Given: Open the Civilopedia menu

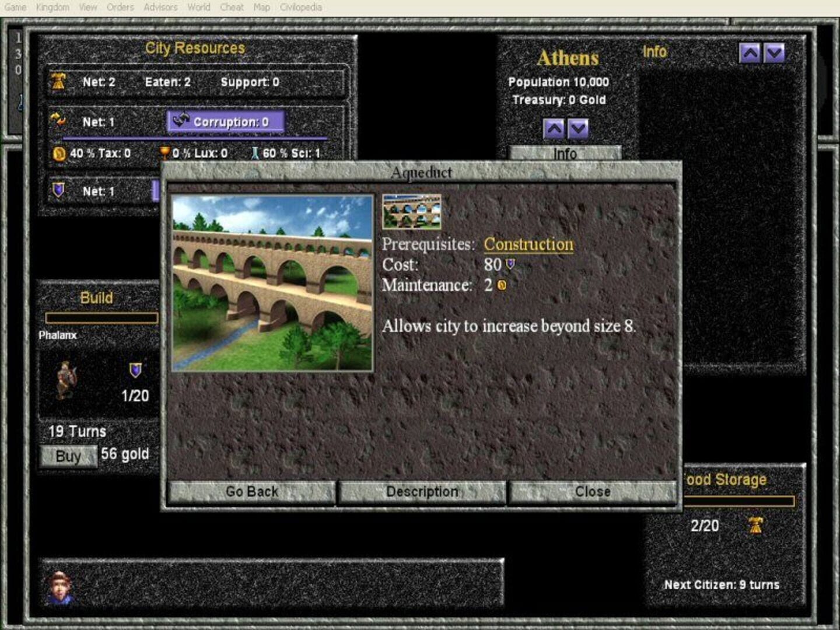Looking at the screenshot, I should pyautogui.click(x=300, y=8).
